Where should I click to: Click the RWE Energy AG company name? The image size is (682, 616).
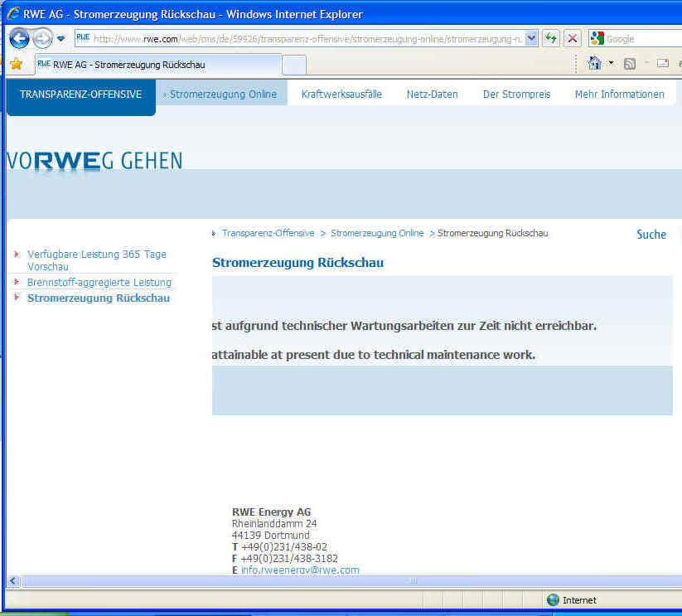point(272,512)
